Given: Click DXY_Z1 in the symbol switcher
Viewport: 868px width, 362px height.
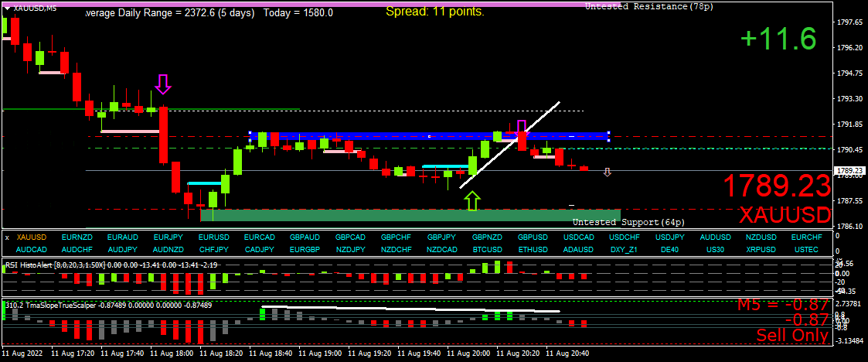Looking at the screenshot, I should 624,250.
